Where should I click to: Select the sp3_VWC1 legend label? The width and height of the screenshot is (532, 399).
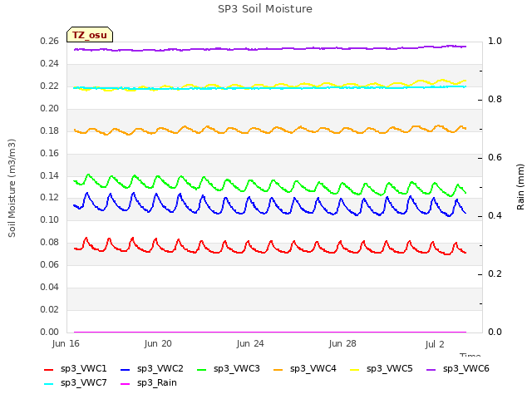pyautogui.click(x=83, y=369)
